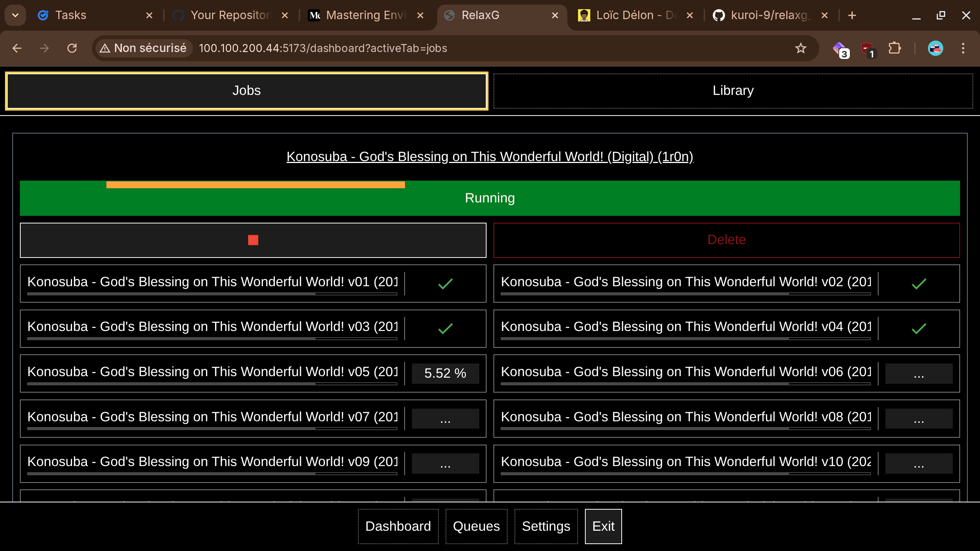This screenshot has height=551, width=980.
Task: Click the green checkmark for v04
Action: (919, 328)
